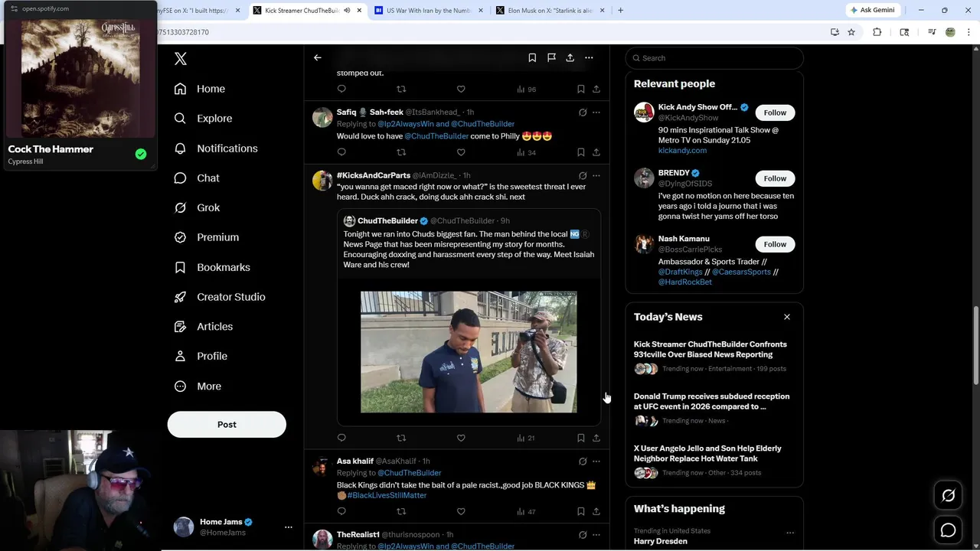The image size is (980, 551).
Task: Expand the More sidebar menu
Action: click(198, 386)
